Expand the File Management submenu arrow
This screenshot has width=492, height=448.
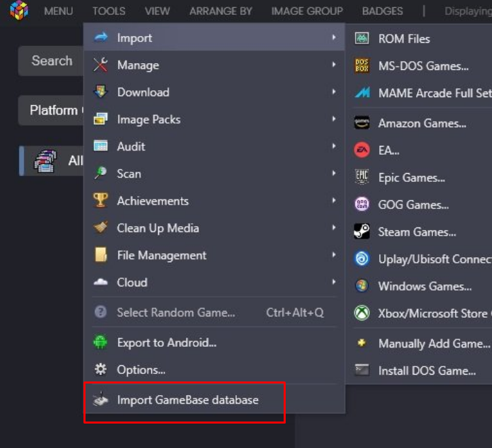point(334,255)
